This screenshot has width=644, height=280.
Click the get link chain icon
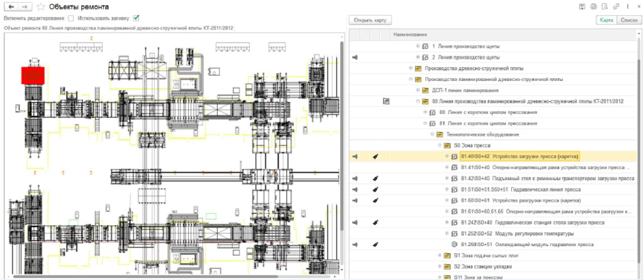click(x=616, y=6)
